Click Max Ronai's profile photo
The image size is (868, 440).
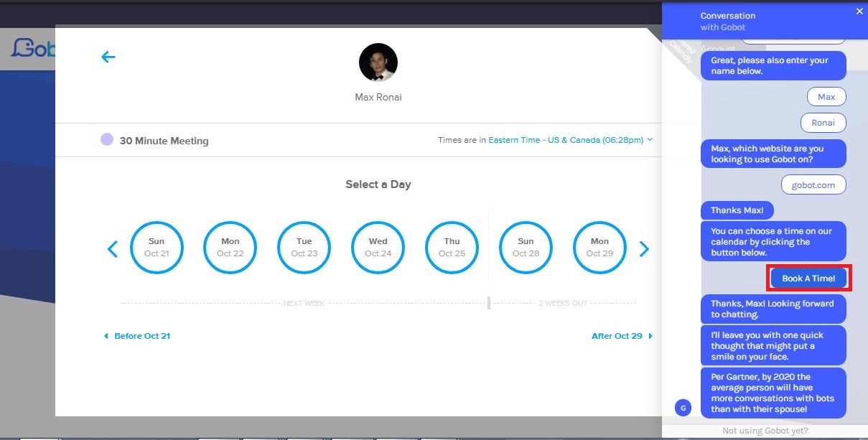(x=378, y=62)
